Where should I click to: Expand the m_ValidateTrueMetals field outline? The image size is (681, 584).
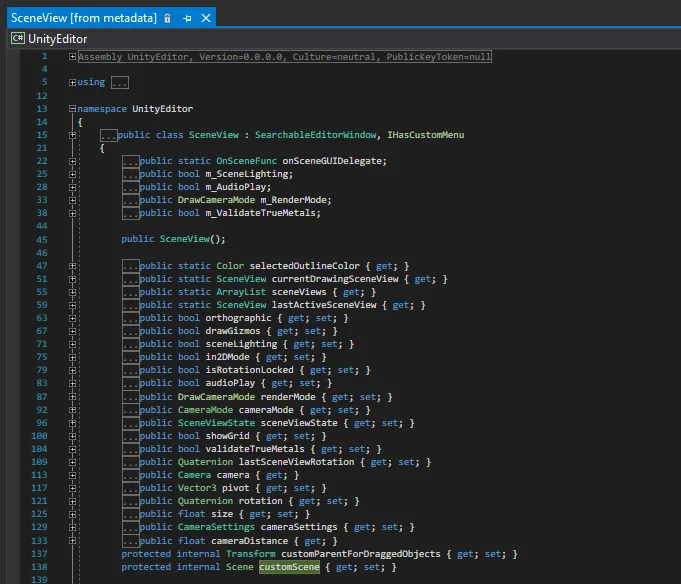click(x=73, y=214)
